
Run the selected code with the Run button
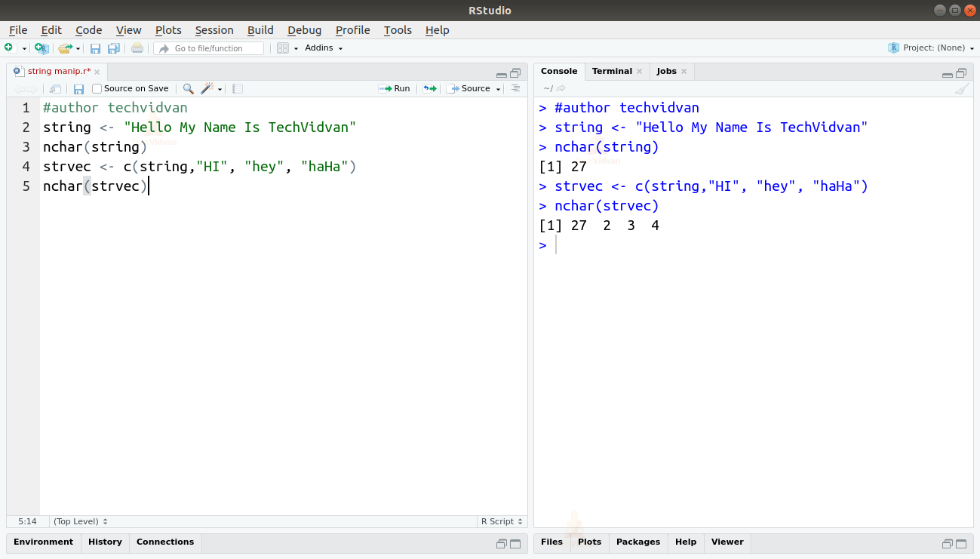pos(395,88)
